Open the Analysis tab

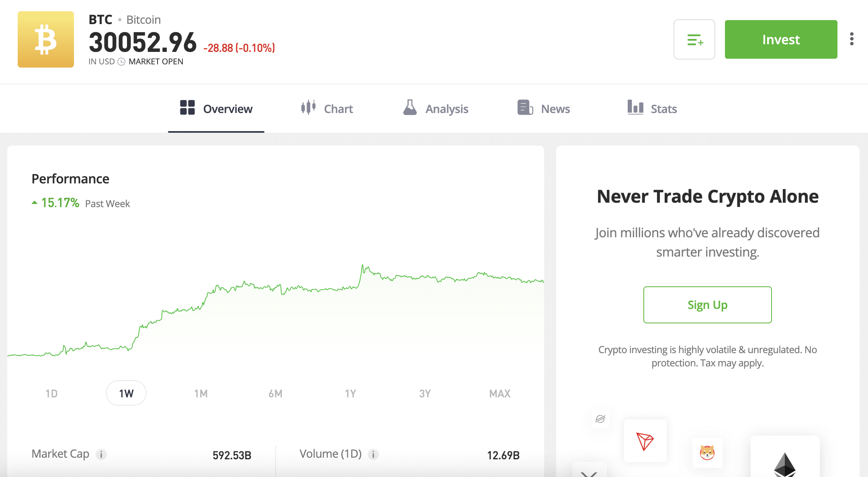[436, 109]
